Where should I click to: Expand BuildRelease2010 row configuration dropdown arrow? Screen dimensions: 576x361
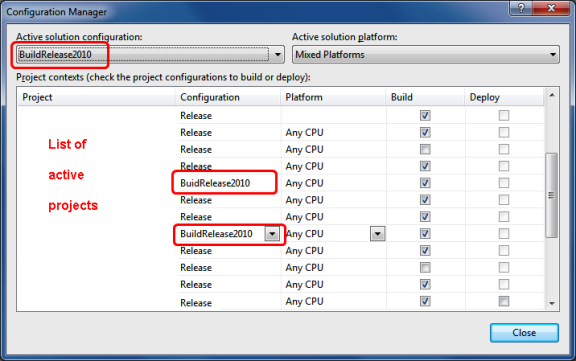272,234
